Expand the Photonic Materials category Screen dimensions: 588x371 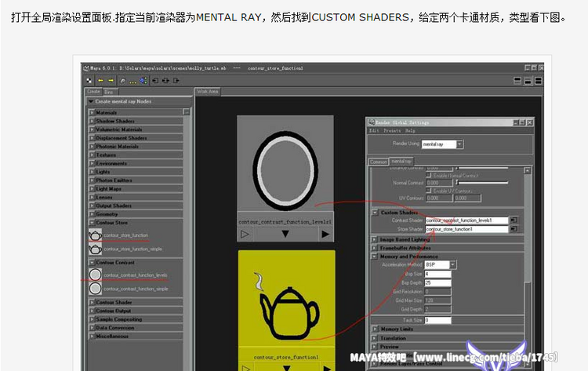[x=92, y=147]
